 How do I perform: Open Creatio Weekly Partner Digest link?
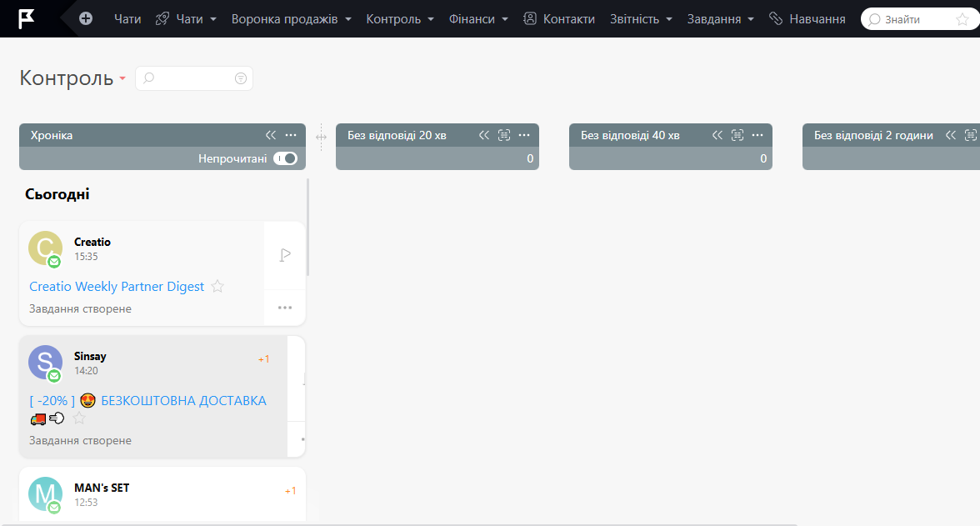pos(117,287)
